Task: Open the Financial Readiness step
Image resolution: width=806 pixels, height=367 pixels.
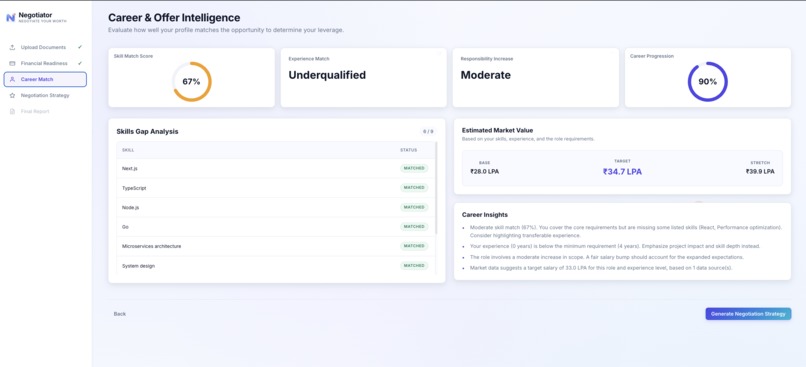Action: click(45, 63)
